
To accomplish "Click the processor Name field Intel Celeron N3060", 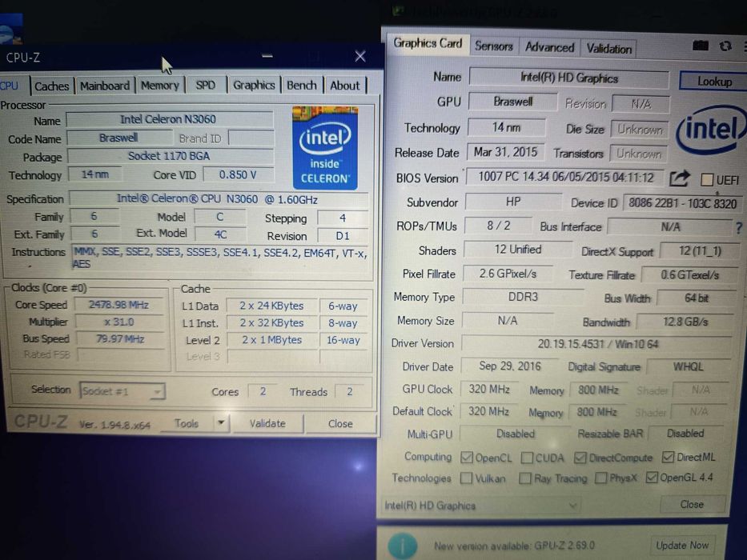I will (169, 119).
